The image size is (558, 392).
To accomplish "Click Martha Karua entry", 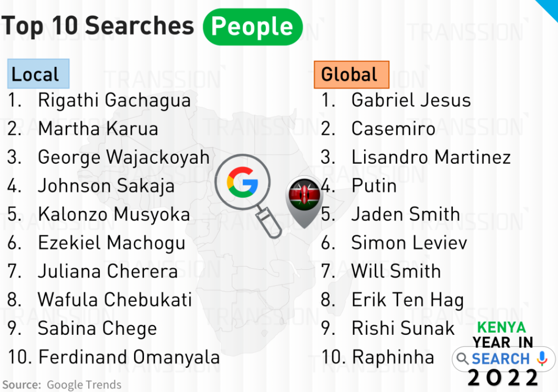I will [x=98, y=129].
